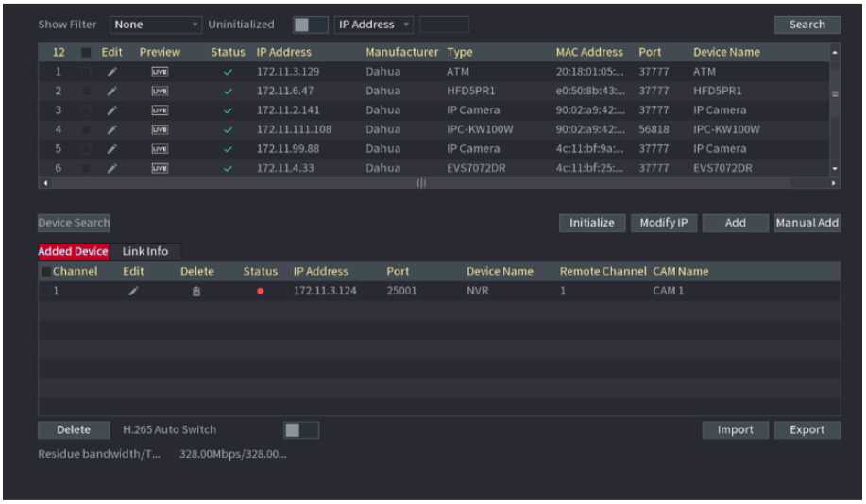Click edit pencil for 172.11.2.141 IP Camera
Image resolution: width=866 pixels, height=504 pixels.
112,110
